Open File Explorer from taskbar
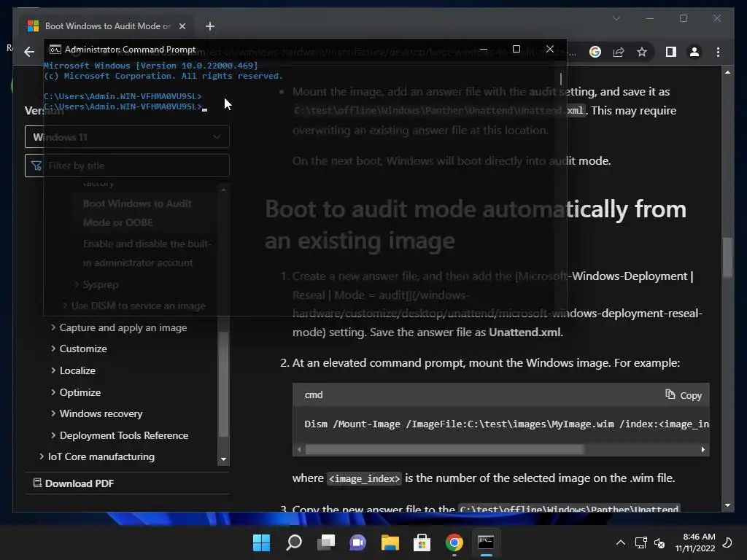The width and height of the screenshot is (747, 560). (x=390, y=542)
